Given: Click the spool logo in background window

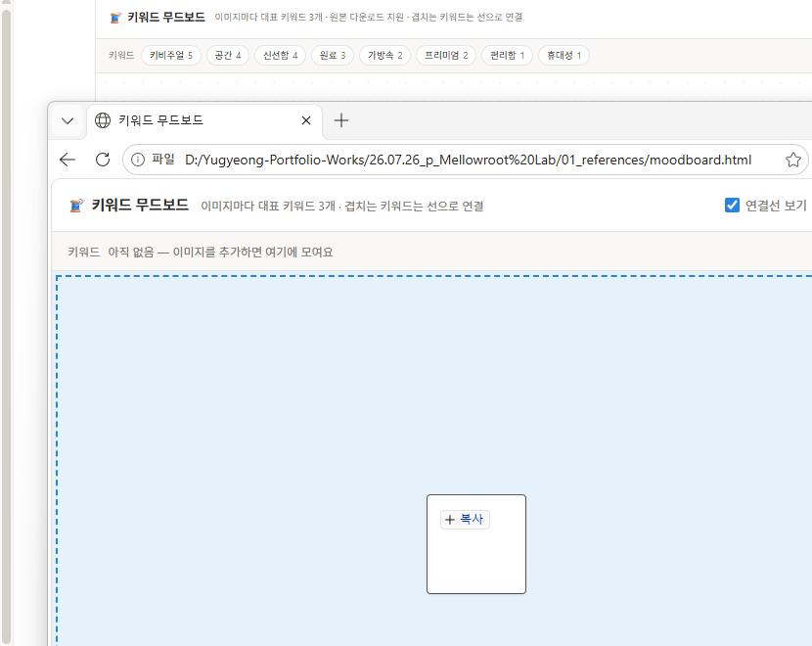Looking at the screenshot, I should pos(115,18).
